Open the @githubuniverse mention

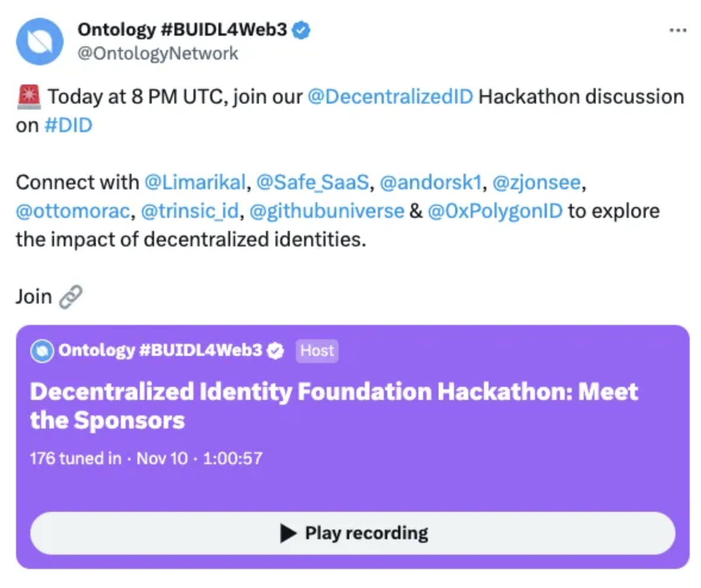[327, 211]
